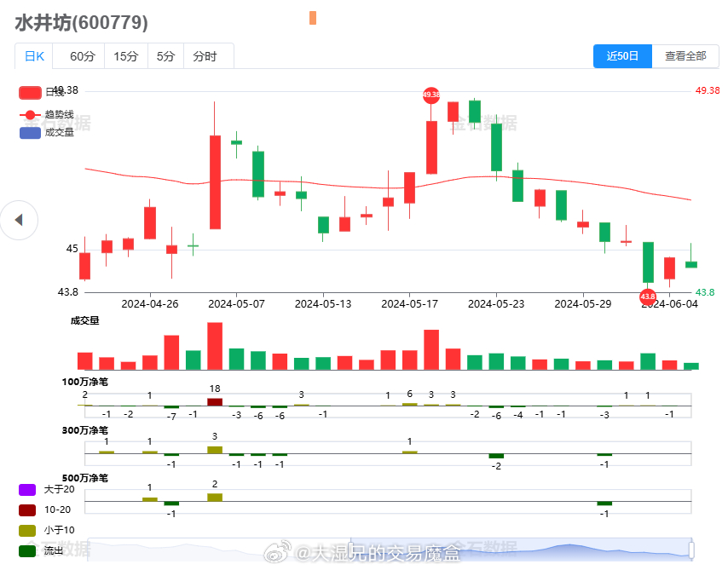Click the 45 price axis label
Viewport: 728px width, 570px height.
point(72,249)
